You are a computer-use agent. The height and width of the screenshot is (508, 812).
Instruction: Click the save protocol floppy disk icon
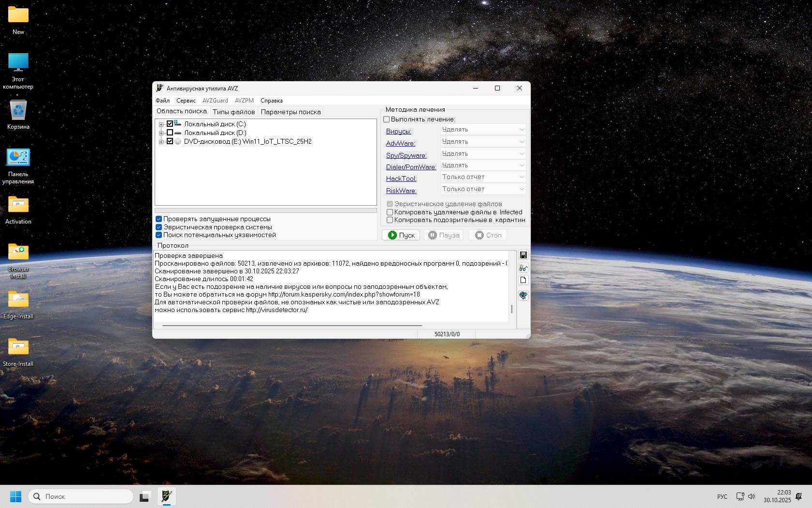(x=523, y=255)
